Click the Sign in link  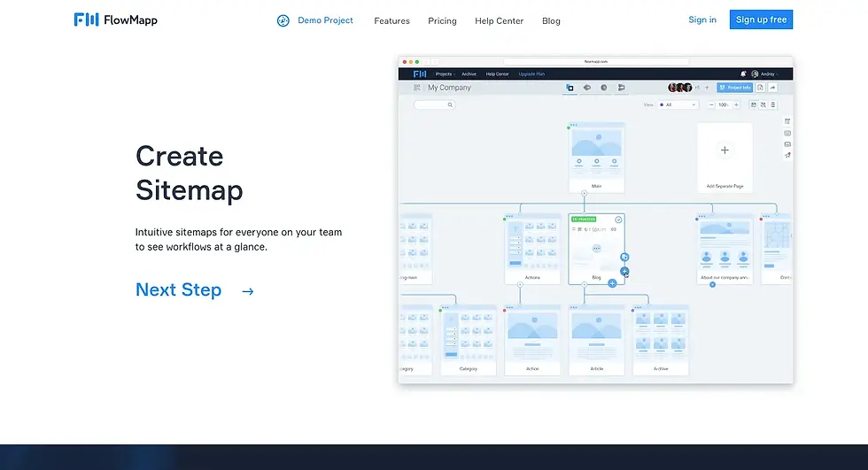coord(701,19)
